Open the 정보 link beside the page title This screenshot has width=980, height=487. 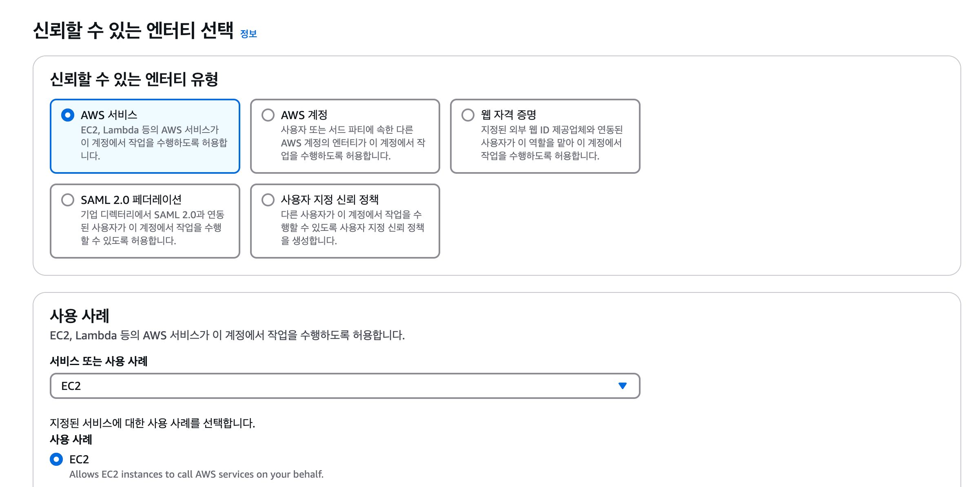(x=248, y=34)
